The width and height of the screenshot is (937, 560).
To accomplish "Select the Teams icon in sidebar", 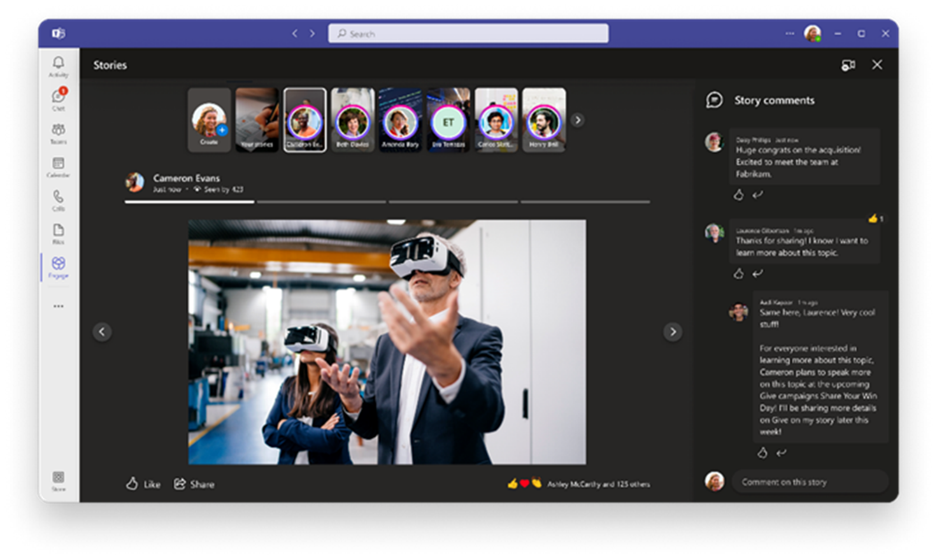I will pos(58,130).
